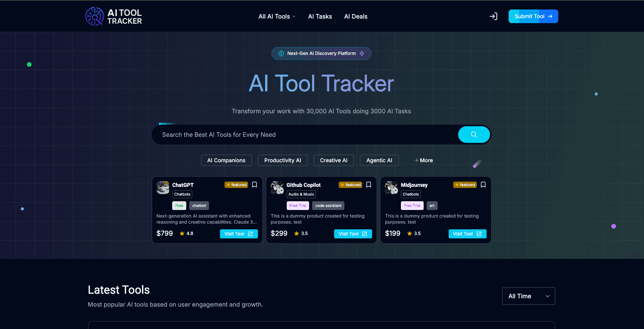644x329 pixels.
Task: Click the lightning icon in Next-Gen badge
Action: (x=362, y=53)
